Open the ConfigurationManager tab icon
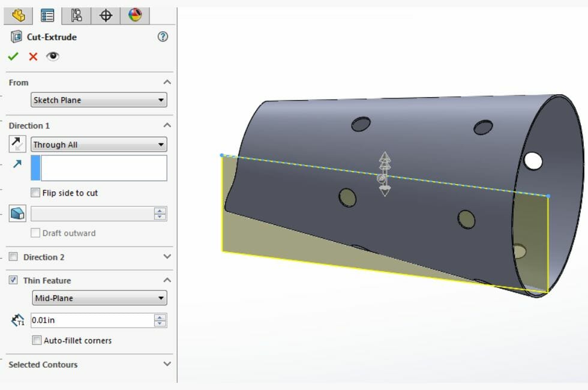Viewport: 588px width, 390px height. (x=77, y=16)
